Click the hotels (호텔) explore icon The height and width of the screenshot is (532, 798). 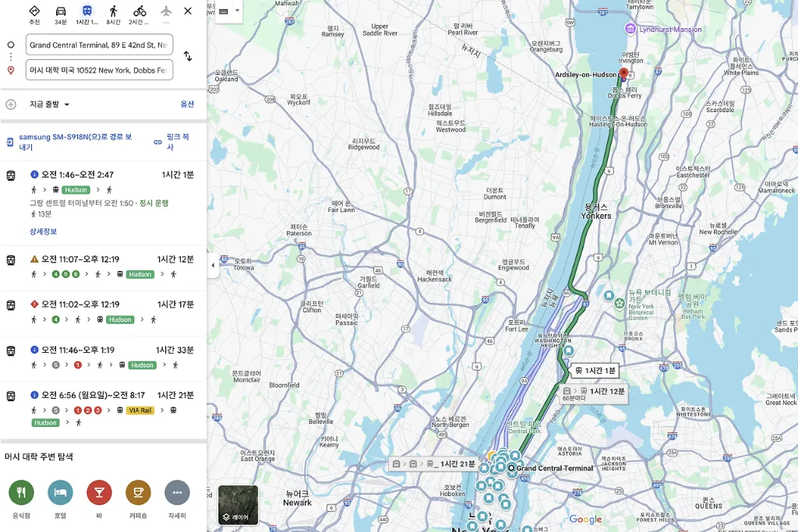60,492
